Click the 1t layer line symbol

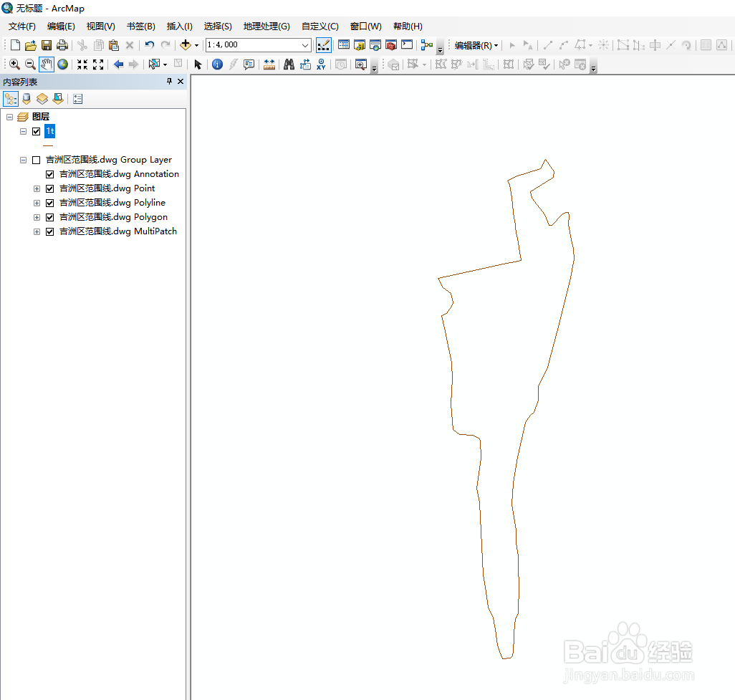(x=48, y=146)
